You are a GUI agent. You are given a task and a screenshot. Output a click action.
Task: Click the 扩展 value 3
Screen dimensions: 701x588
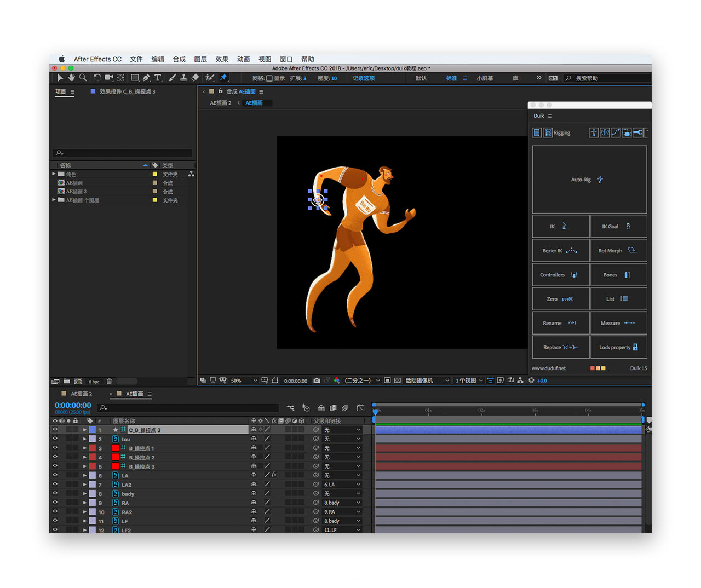[304, 78]
